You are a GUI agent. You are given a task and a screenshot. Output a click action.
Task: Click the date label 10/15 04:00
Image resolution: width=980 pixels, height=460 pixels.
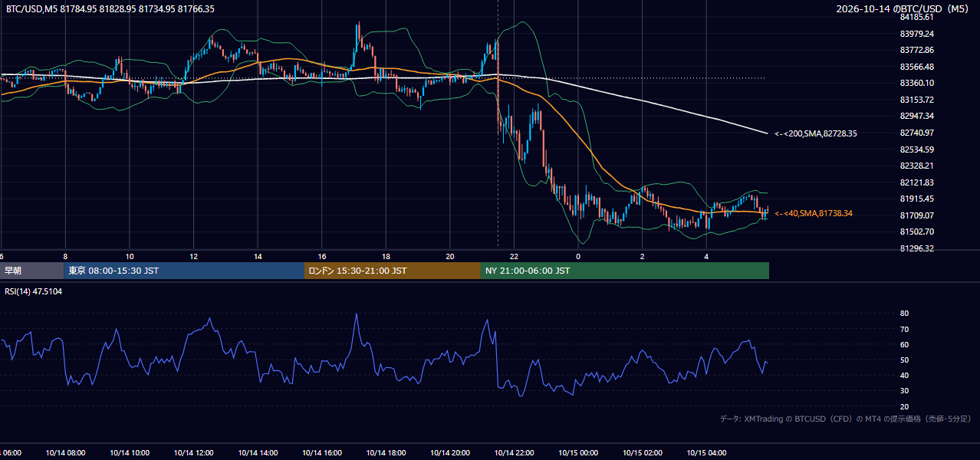click(x=706, y=452)
